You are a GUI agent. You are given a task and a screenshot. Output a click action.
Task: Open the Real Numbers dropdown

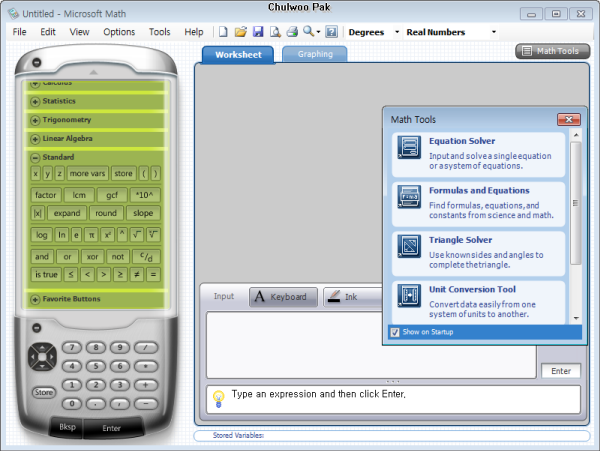494,32
